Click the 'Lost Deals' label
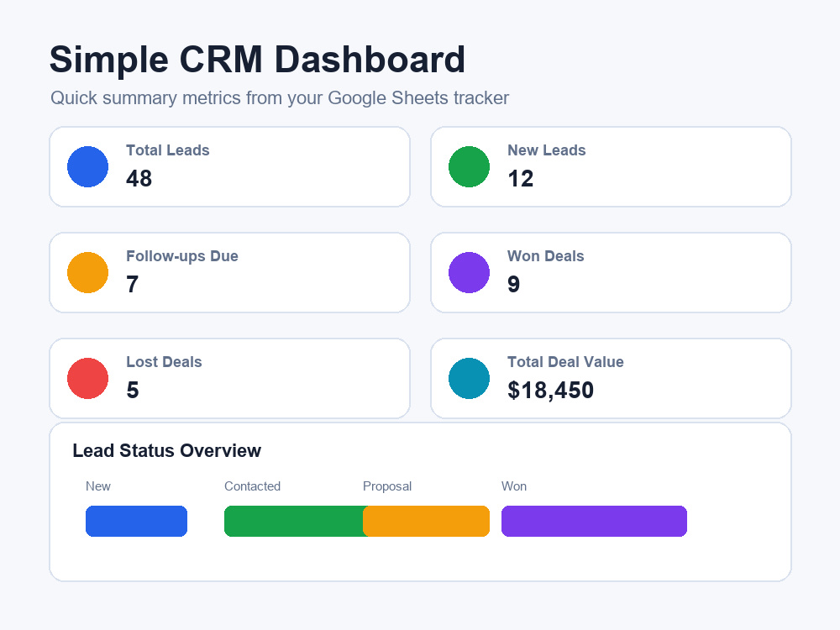This screenshot has height=630, width=840. click(164, 361)
